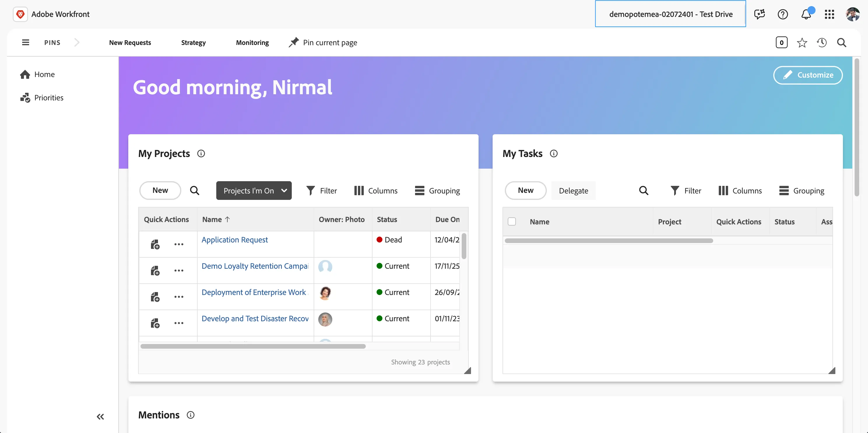The image size is (868, 433).
Task: Click the Delegate button in My Tasks
Action: [573, 191]
